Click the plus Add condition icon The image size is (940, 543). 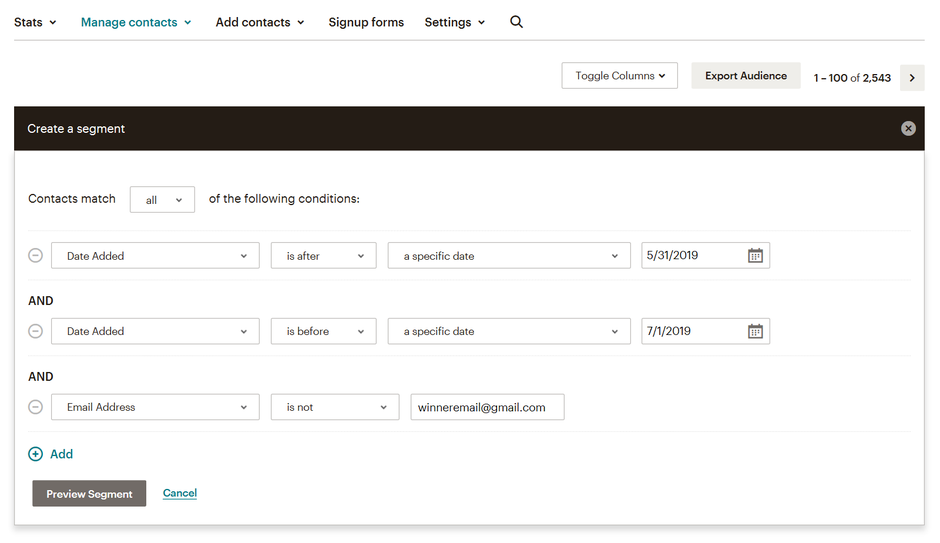35,454
